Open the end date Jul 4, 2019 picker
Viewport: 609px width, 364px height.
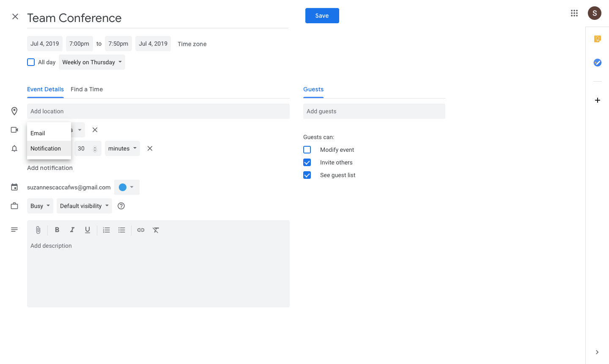coord(153,44)
